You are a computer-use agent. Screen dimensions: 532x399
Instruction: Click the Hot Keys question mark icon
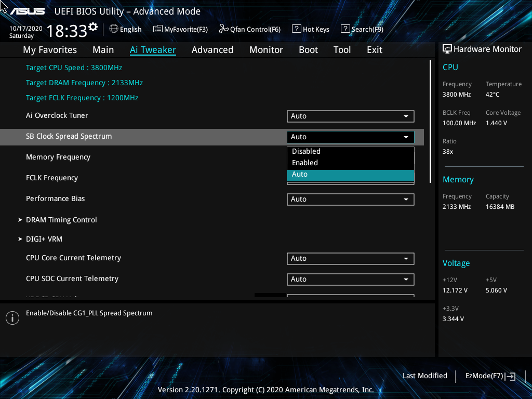296,29
